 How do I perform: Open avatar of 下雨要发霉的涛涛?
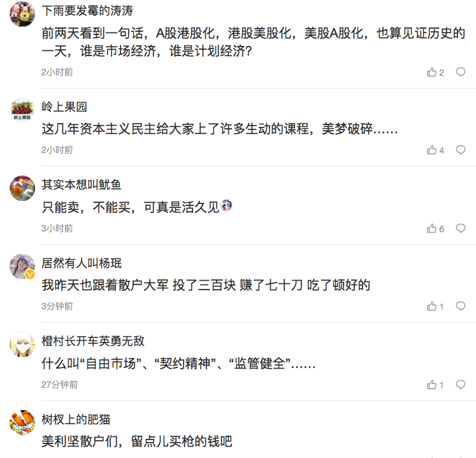(22, 14)
